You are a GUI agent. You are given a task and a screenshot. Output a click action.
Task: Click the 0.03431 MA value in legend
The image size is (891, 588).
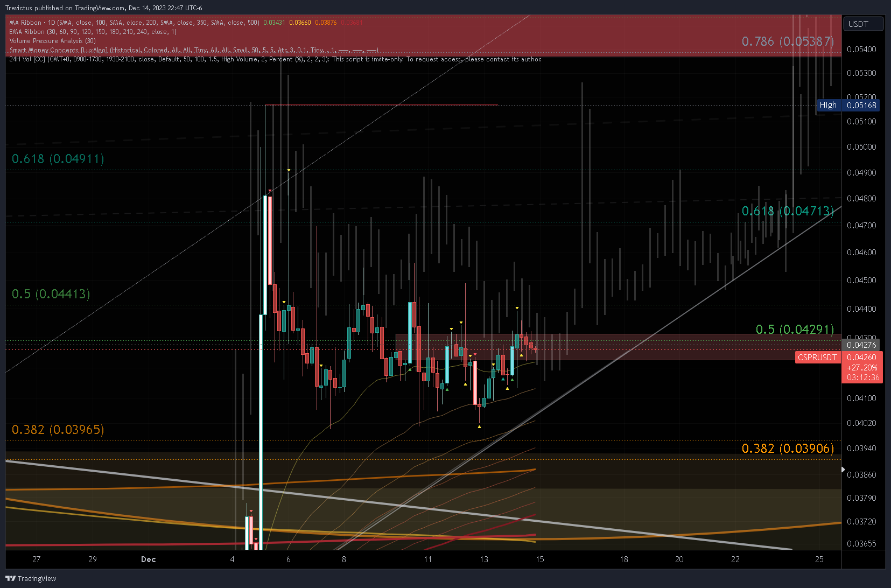pyautogui.click(x=274, y=23)
